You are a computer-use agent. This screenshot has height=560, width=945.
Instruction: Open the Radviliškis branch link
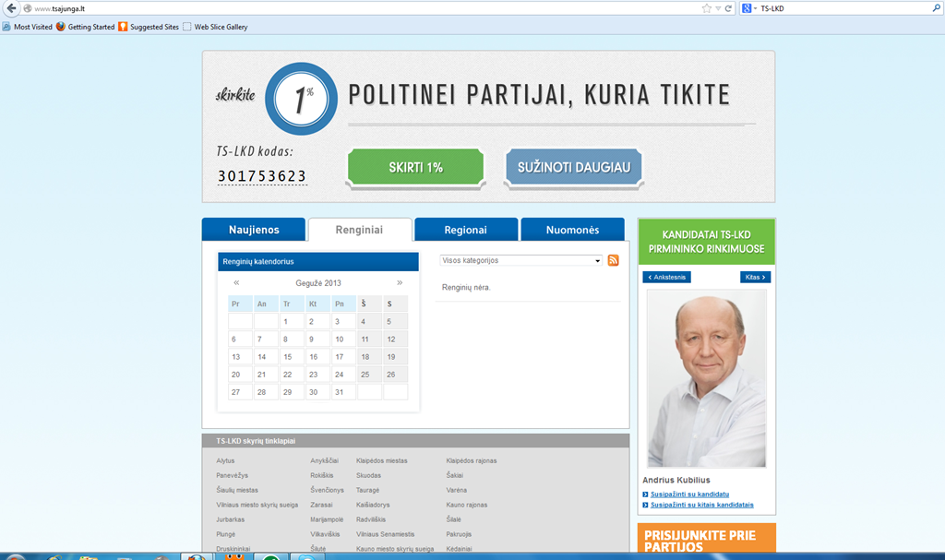pos(371,519)
